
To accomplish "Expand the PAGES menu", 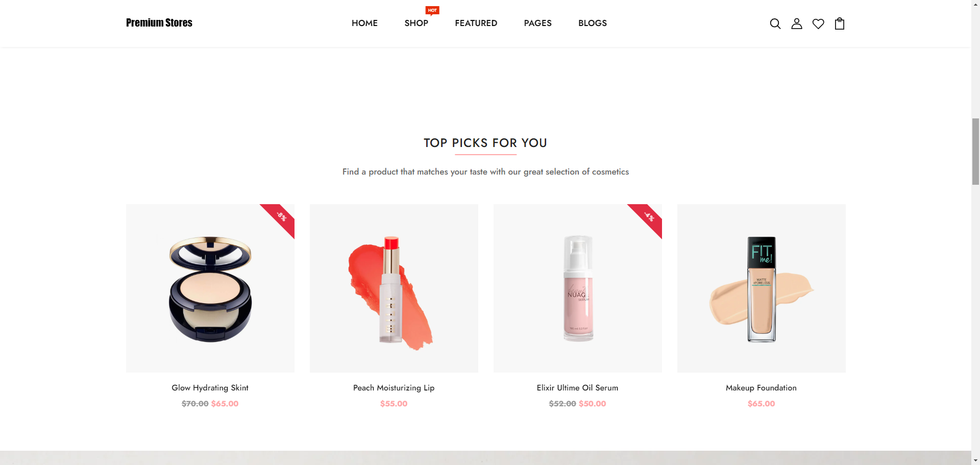I will [537, 23].
